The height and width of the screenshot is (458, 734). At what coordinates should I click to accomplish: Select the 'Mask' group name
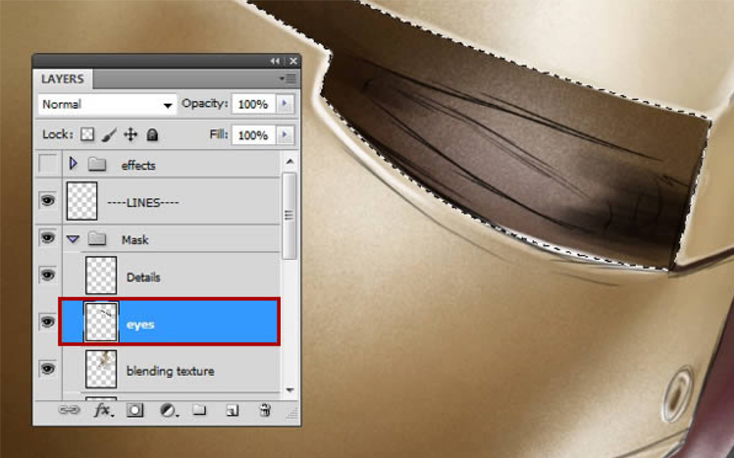[x=135, y=240]
